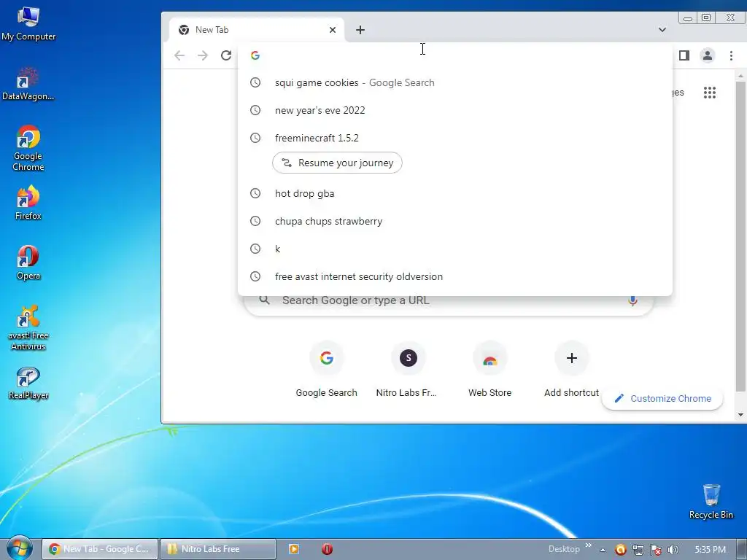Screen dimensions: 747x560
Task: Open the Chrome three-dot menu
Action: click(731, 55)
